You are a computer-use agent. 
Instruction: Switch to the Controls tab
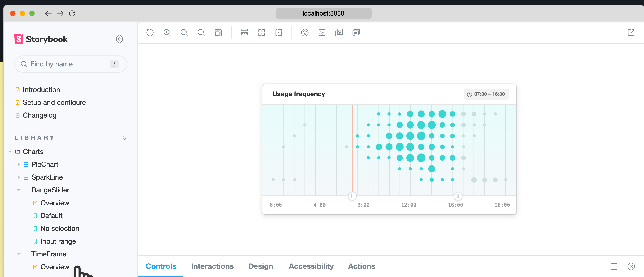[x=161, y=266]
